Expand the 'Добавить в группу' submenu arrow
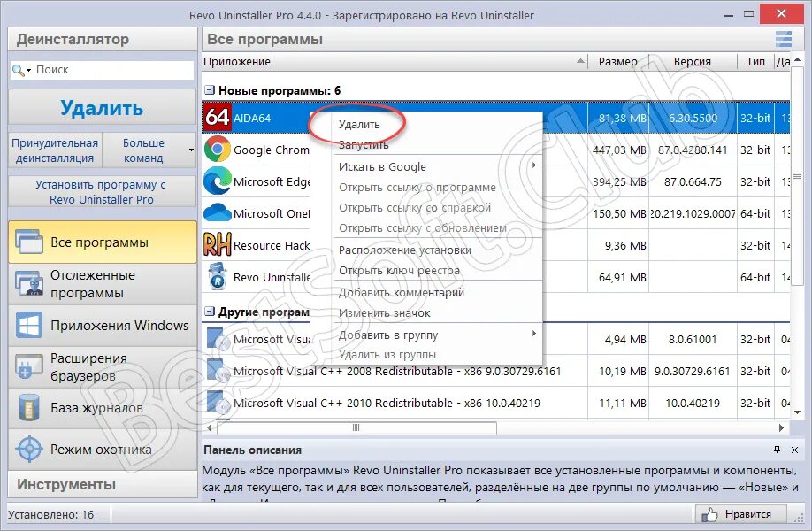The image size is (812, 531). [x=534, y=333]
